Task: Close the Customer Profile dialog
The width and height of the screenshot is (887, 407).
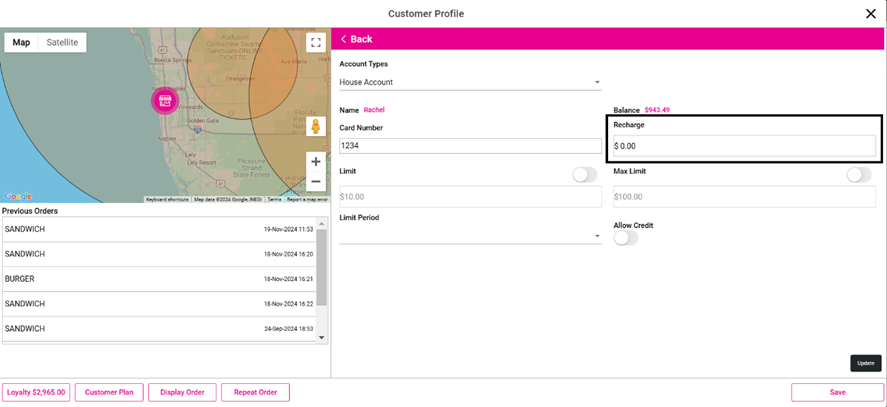Action: [x=870, y=13]
